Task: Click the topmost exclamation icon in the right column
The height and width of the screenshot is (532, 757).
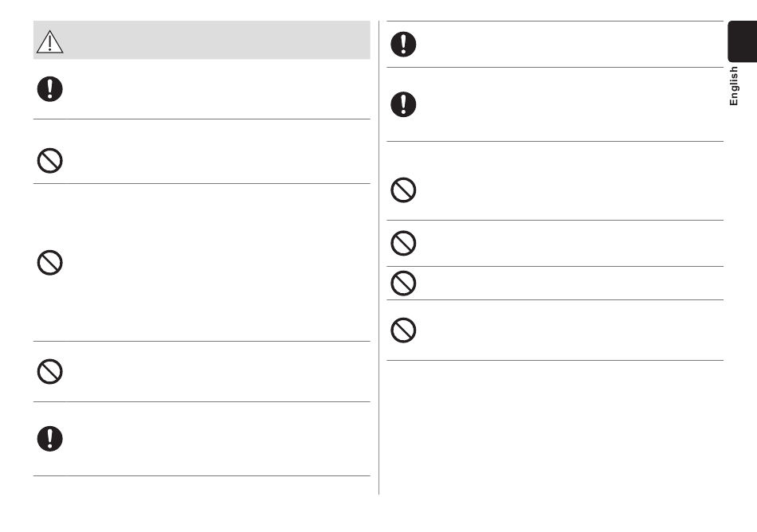Action: [x=403, y=45]
